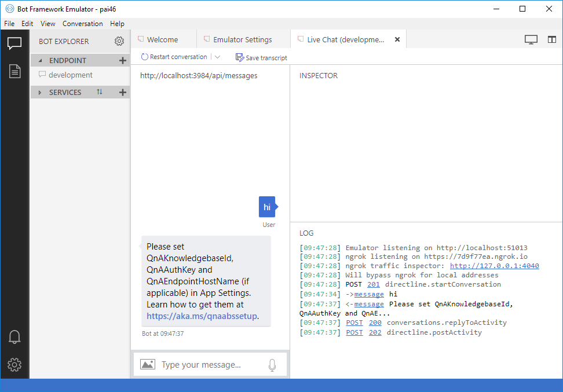
Task: Collapse the ENDPOINT section
Action: pyautogui.click(x=40, y=60)
